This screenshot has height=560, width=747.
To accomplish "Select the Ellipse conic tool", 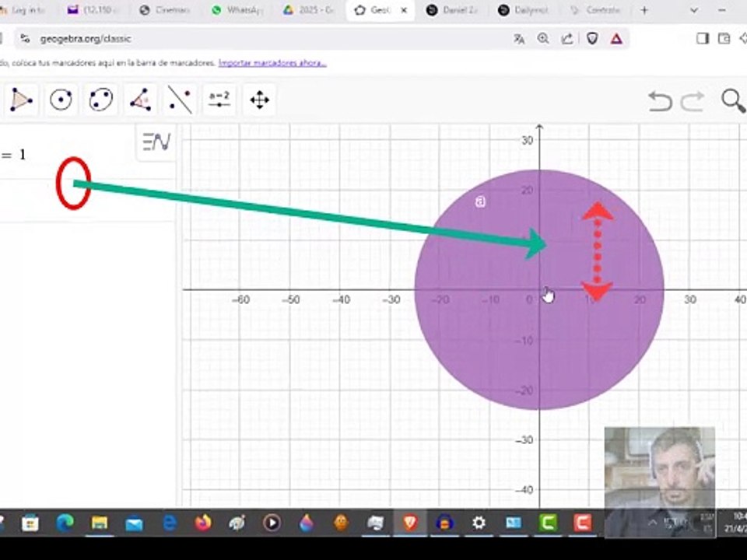I will (x=101, y=100).
